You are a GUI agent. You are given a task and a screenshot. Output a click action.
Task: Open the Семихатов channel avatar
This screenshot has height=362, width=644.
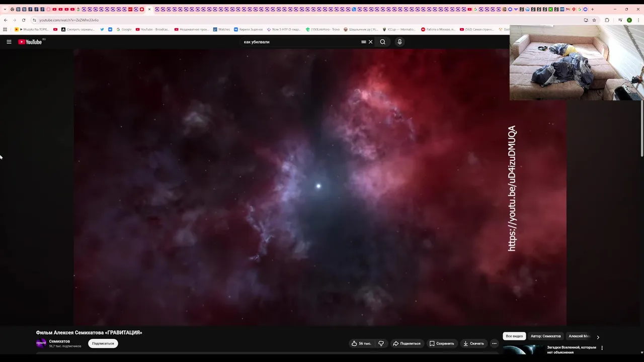41,343
